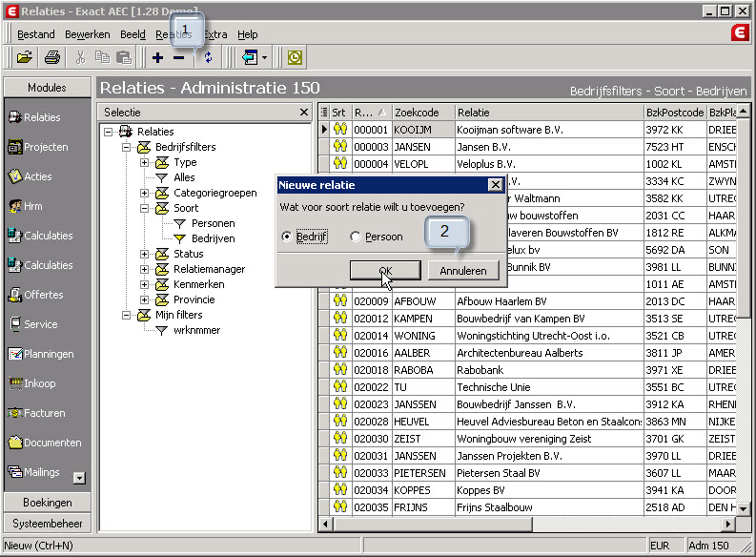756x557 pixels.
Task: Open dropdown arrow next to export icon
Action: [x=265, y=58]
